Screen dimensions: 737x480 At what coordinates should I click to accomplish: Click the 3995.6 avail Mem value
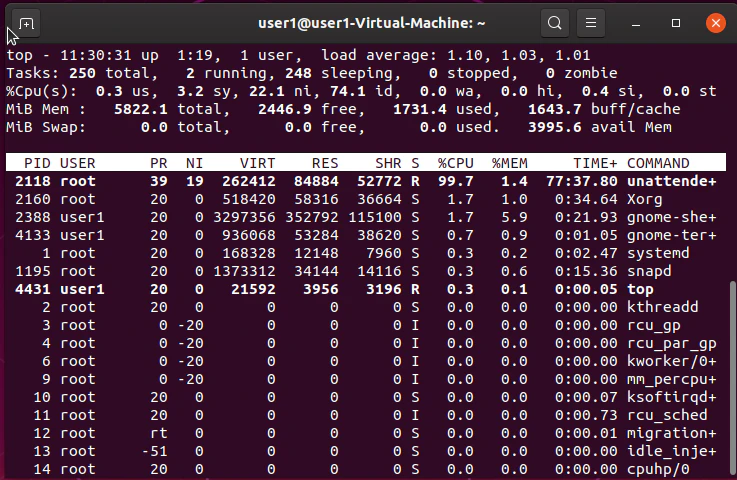tap(555, 127)
